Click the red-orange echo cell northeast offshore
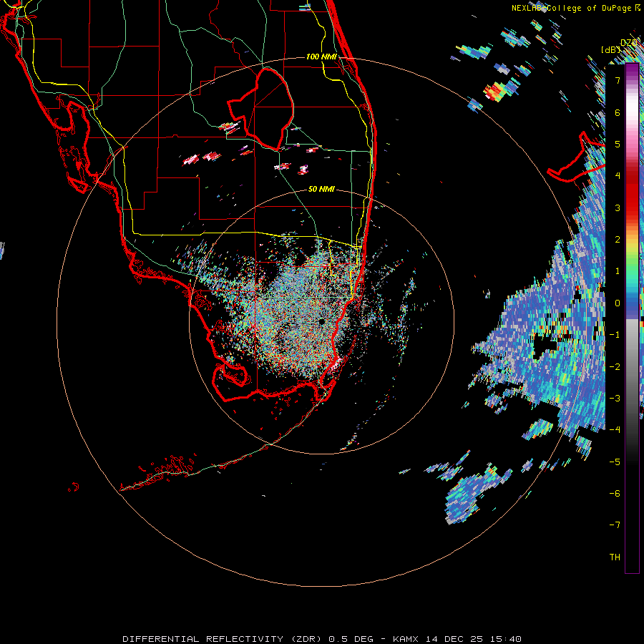Image resolution: width=644 pixels, height=644 pixels. click(x=495, y=91)
